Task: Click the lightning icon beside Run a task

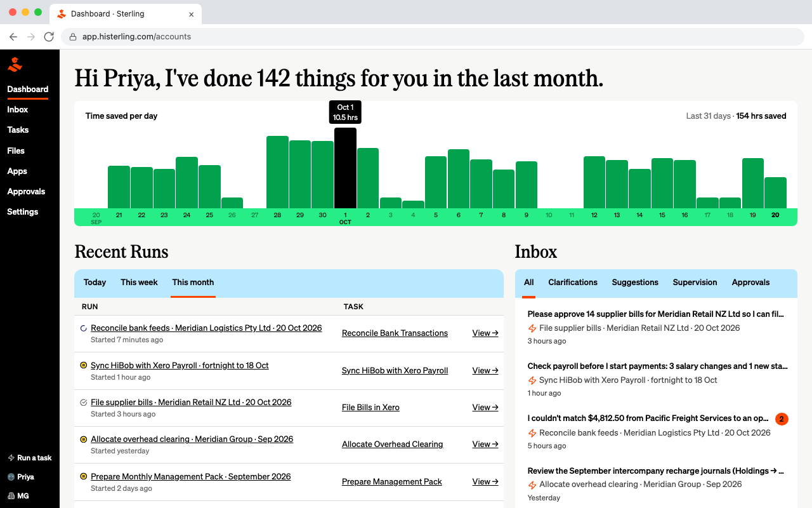Action: (11, 458)
